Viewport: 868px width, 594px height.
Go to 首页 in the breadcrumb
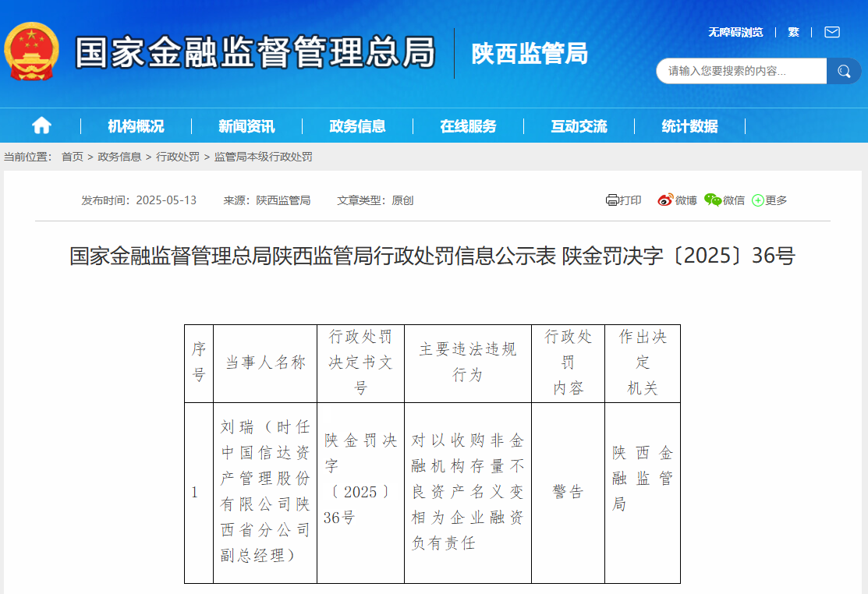pos(72,157)
